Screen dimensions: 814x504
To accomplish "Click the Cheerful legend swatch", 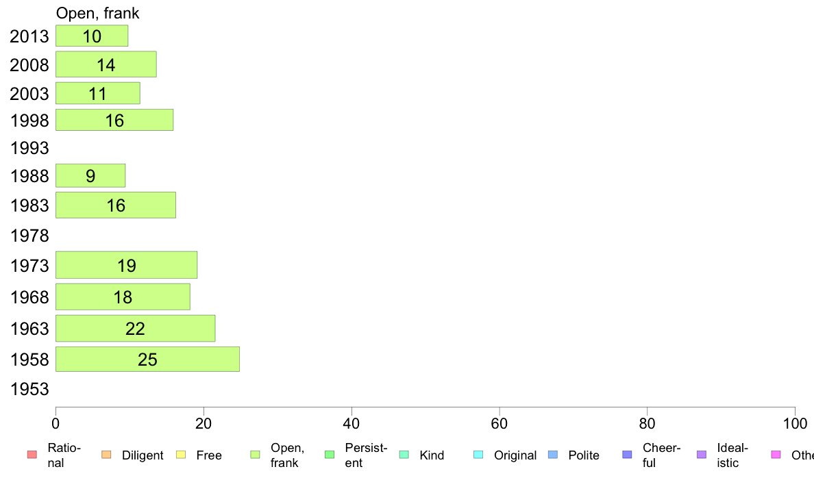I will [627, 455].
